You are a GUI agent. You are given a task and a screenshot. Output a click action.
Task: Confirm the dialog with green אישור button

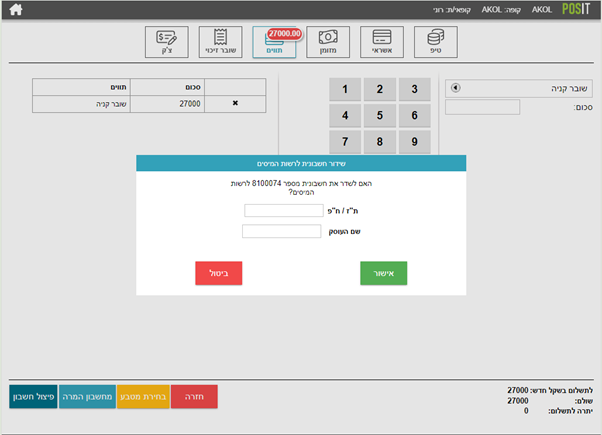pos(383,273)
